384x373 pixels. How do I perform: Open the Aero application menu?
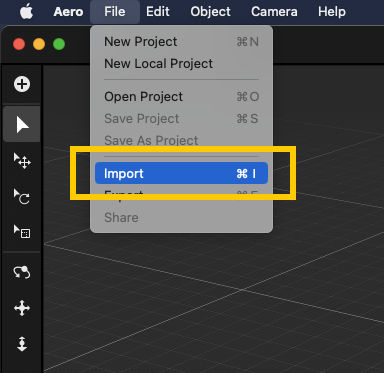click(x=68, y=12)
